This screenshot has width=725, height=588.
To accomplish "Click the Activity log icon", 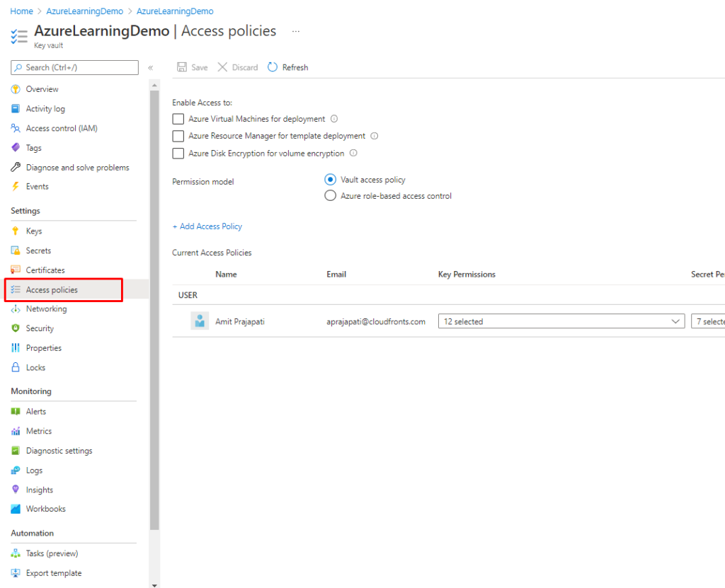I will pyautogui.click(x=16, y=109).
